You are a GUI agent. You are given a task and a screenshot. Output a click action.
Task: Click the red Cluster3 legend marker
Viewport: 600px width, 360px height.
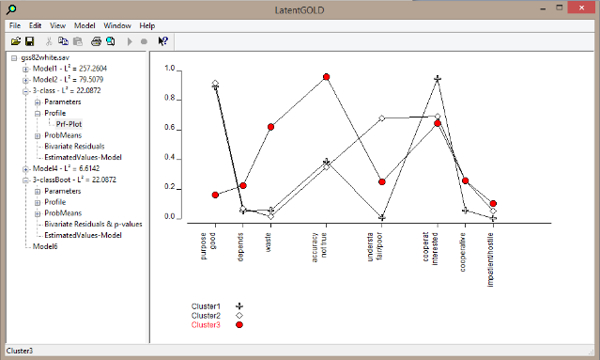coord(240,325)
